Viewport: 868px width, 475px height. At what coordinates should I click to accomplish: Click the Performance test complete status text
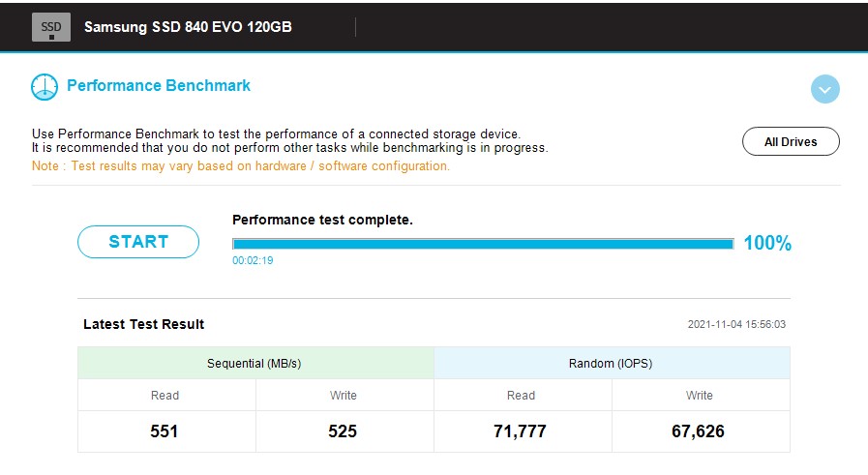(322, 220)
